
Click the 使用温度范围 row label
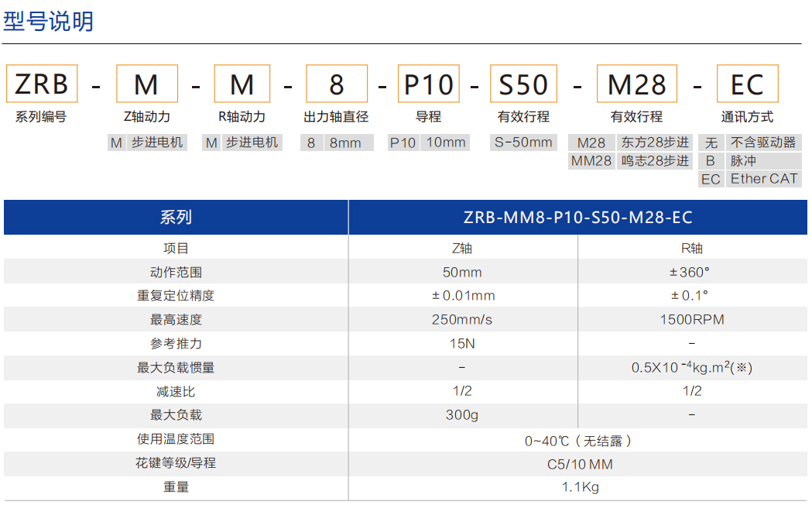point(176,439)
